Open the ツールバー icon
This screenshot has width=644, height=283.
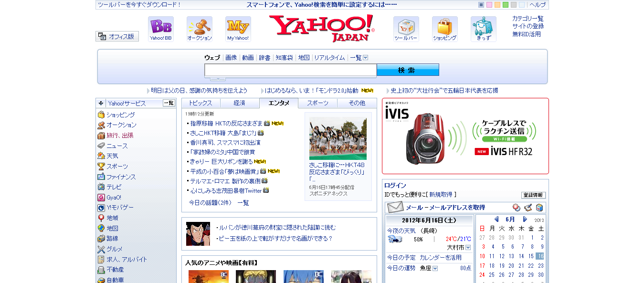click(406, 29)
